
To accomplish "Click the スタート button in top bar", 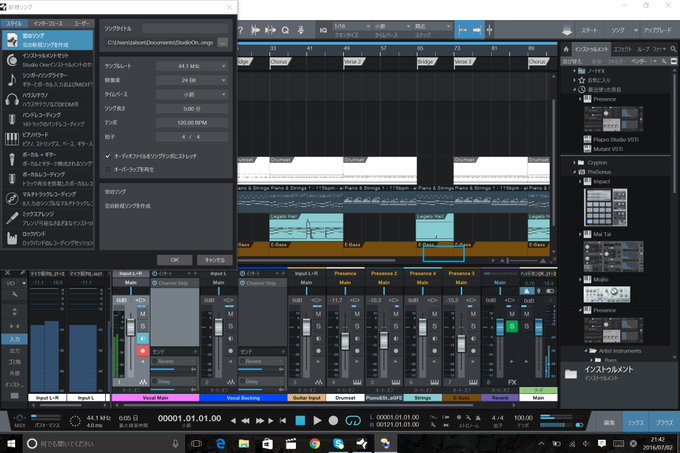I will click(589, 30).
